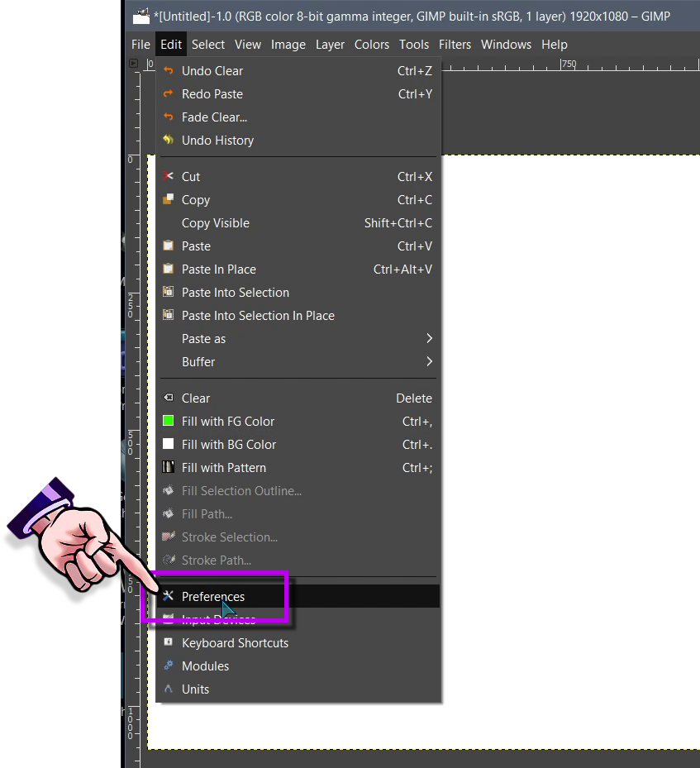Screen dimensions: 700x768
Task: Click the Shift+Ctrl+C shortcut text
Action: (398, 223)
